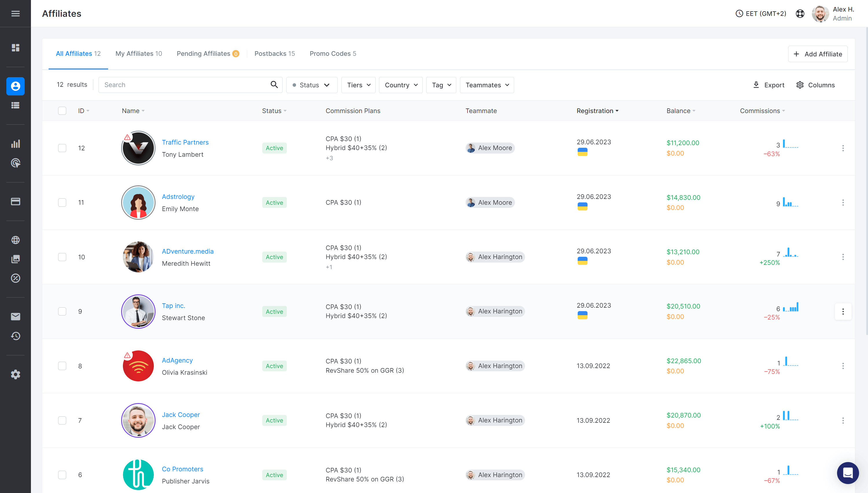The height and width of the screenshot is (493, 868).
Task: Click the commissions sparkline chart for Tap inc.
Action: coord(791,307)
